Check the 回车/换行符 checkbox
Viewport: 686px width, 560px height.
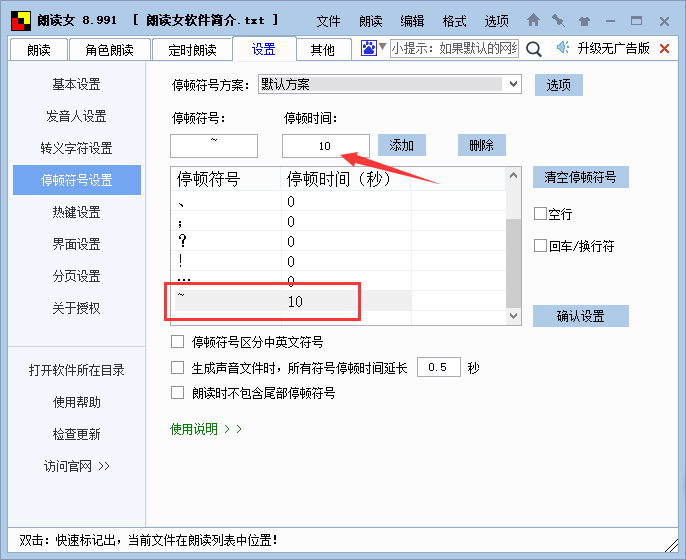(x=540, y=245)
